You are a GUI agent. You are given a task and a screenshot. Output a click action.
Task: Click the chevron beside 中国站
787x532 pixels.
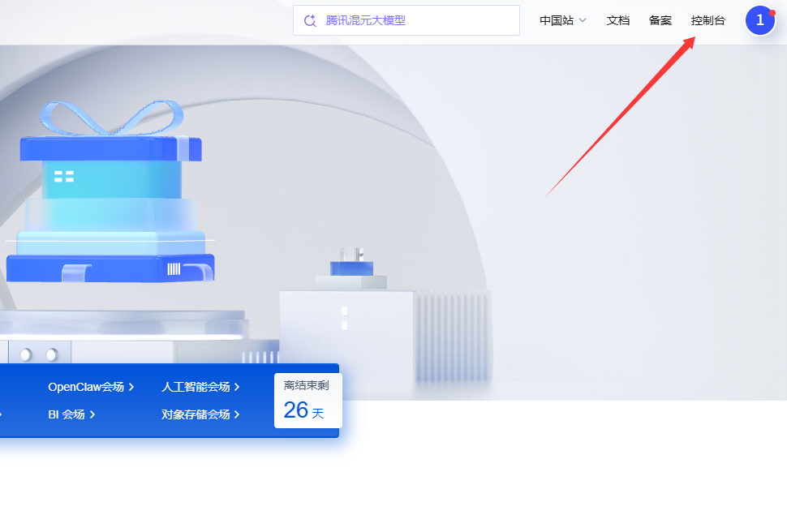(582, 20)
